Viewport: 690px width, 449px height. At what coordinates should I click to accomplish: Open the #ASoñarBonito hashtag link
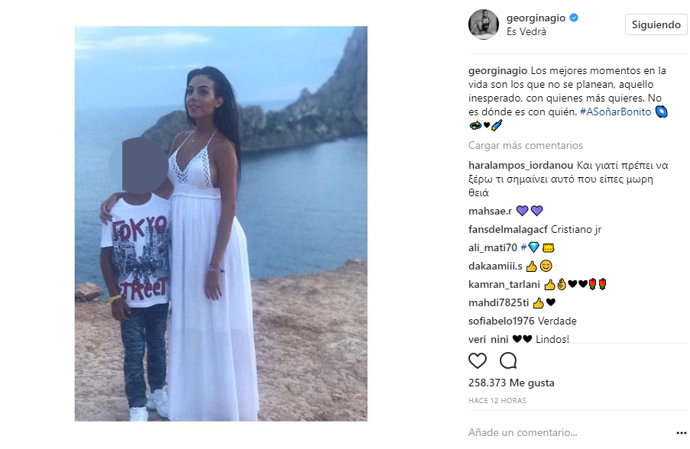pos(615,112)
